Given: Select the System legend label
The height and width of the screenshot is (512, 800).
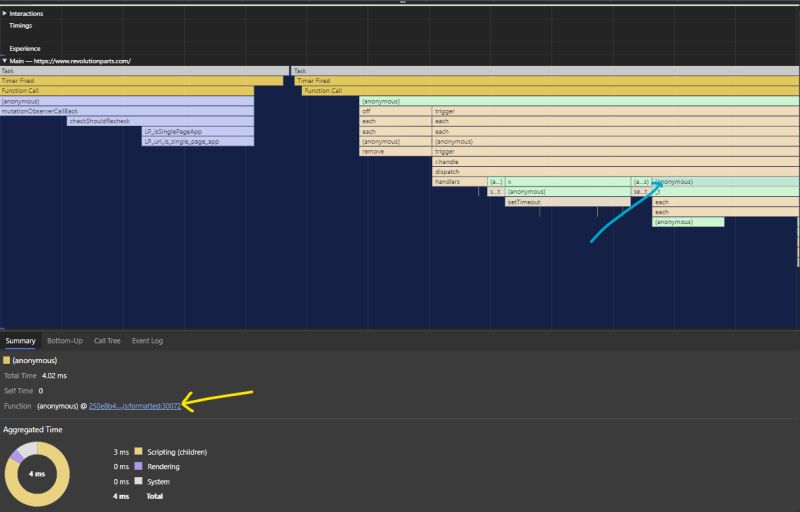Looking at the screenshot, I should (158, 481).
